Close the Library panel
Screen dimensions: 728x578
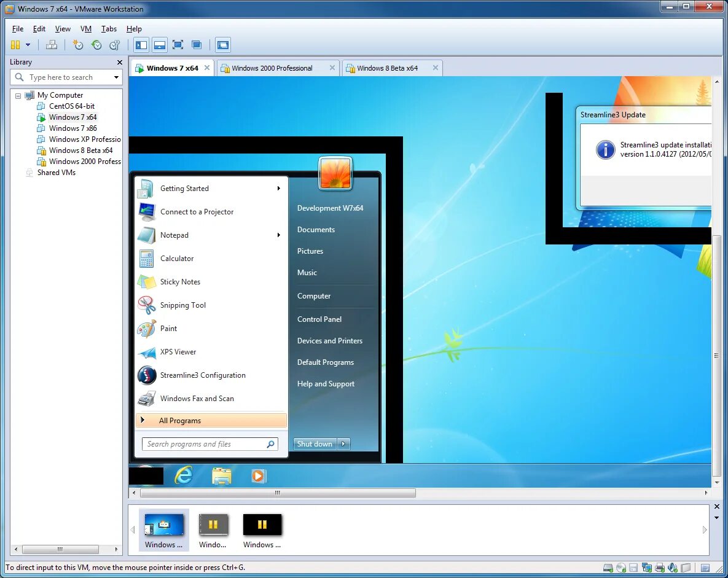120,62
